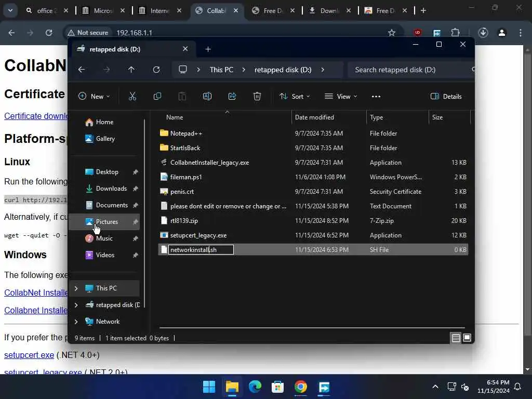
Task: Open the Chrome tab search dropdown
Action: [x=10, y=10]
